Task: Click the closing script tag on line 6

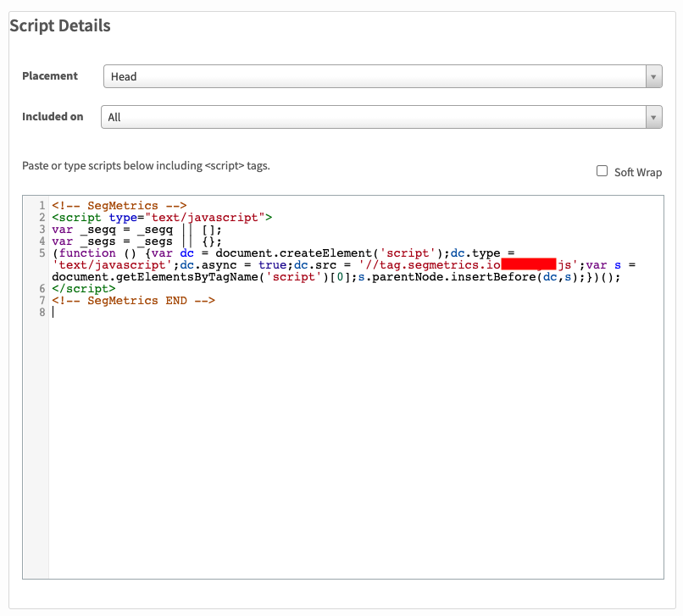Action: click(84, 288)
